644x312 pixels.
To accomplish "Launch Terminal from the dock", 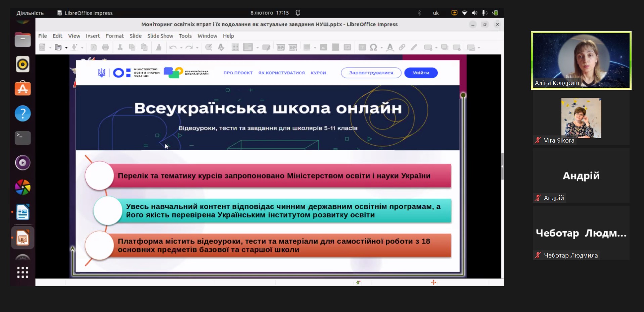I will tap(23, 138).
